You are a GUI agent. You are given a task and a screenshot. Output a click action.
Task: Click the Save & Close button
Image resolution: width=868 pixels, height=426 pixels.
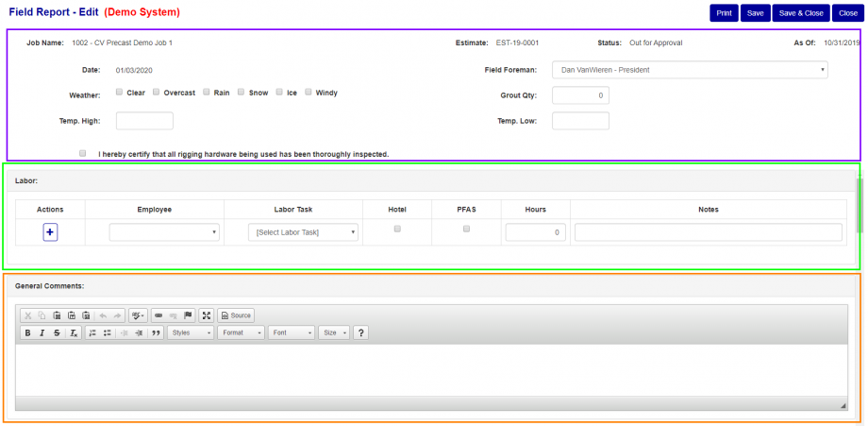coord(801,13)
